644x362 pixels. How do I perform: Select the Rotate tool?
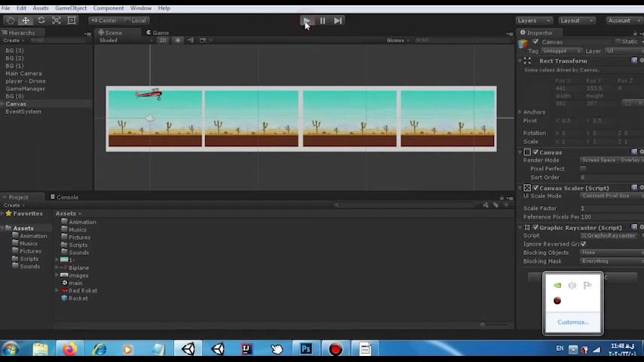pos(41,20)
